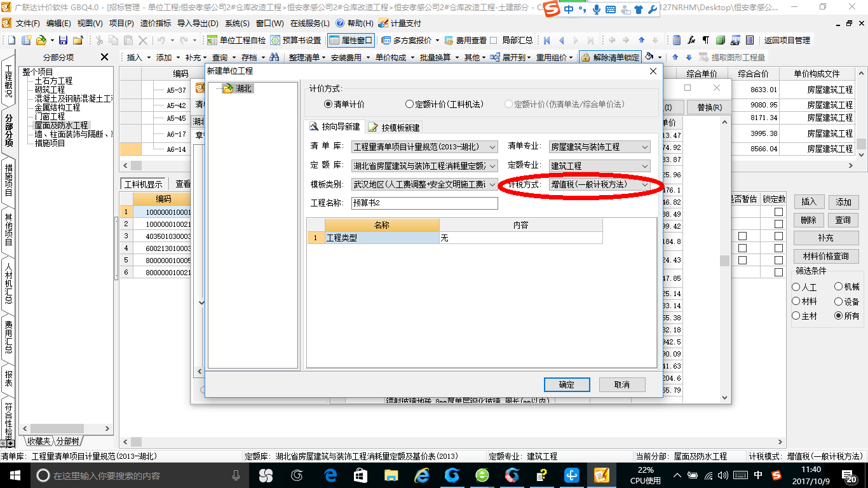Select 清单计价 radio button
This screenshot has height=488, width=868.
328,104
